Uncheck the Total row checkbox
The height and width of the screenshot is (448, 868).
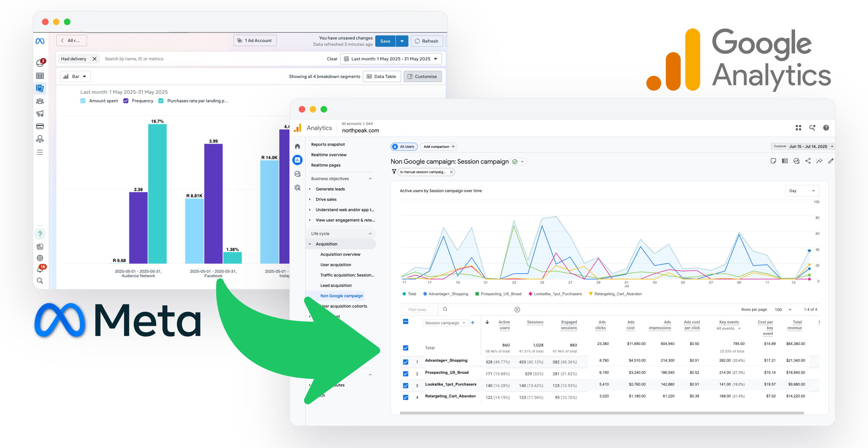[406, 348]
